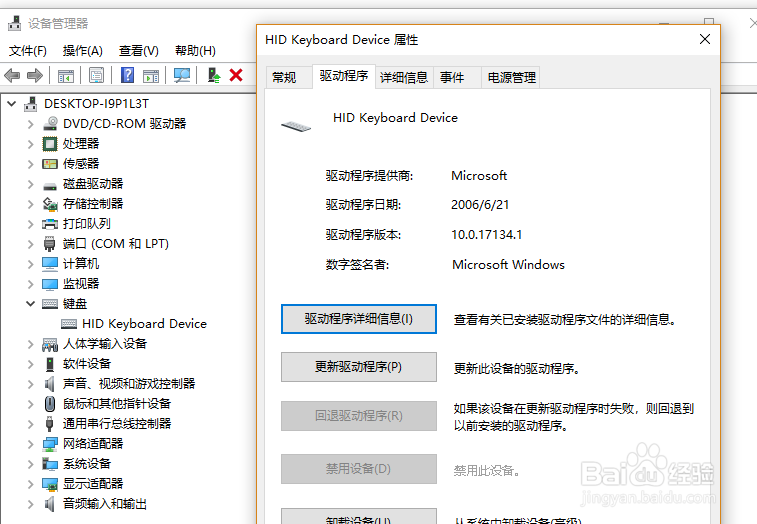Click the storage controller icon

50,204
